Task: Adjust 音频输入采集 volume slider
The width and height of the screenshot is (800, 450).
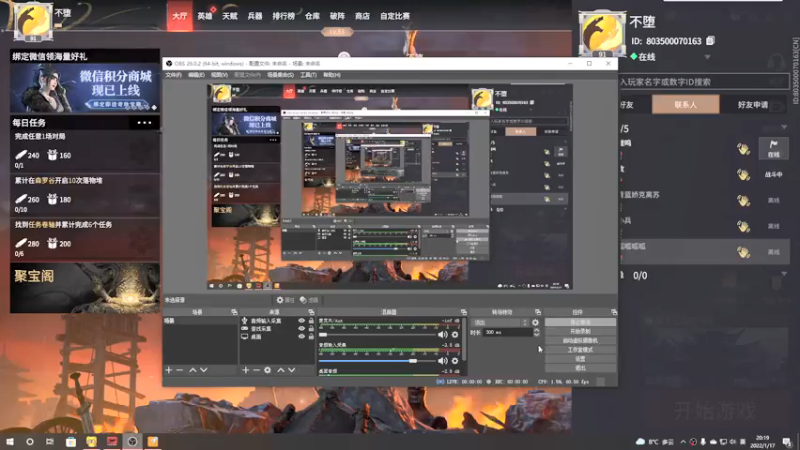Action: 376,361
